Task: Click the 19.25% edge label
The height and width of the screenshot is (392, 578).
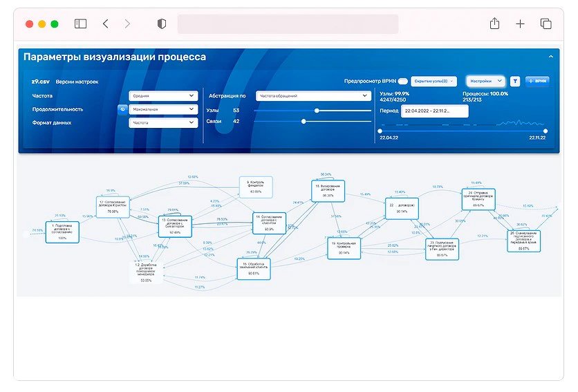Action: tap(299, 259)
